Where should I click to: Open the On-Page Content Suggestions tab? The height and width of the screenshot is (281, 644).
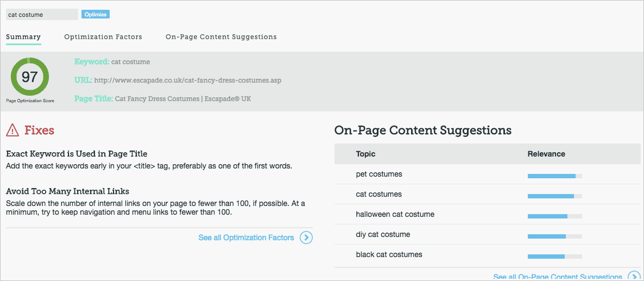pos(221,37)
